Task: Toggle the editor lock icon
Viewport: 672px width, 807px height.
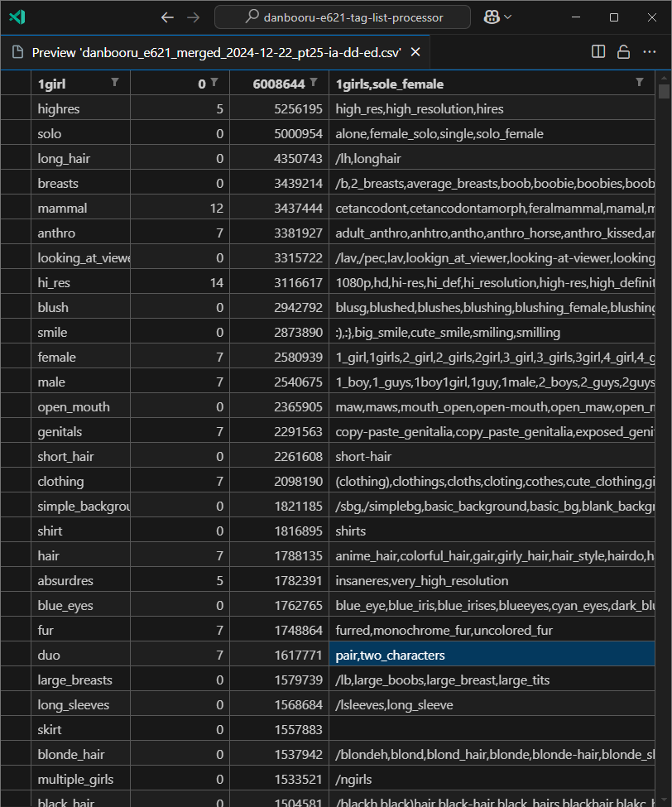Action: (x=624, y=52)
